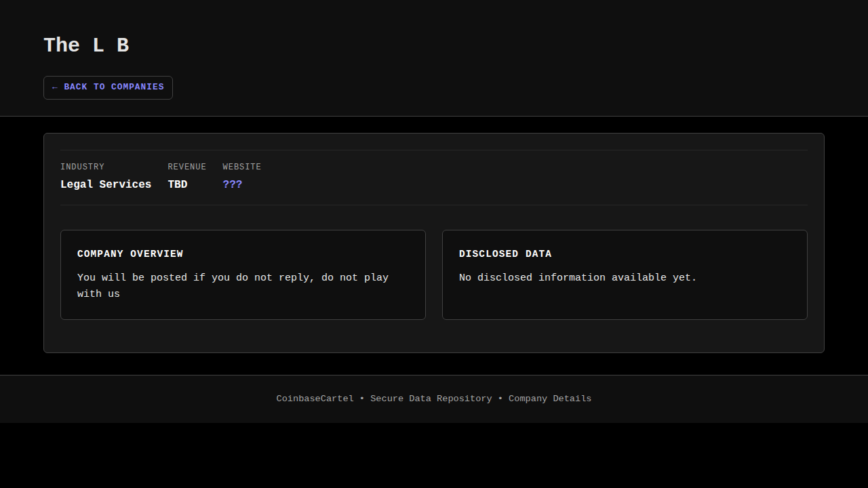The image size is (868, 488).
Task: Click the words with us in the overview
Action: 98,294
